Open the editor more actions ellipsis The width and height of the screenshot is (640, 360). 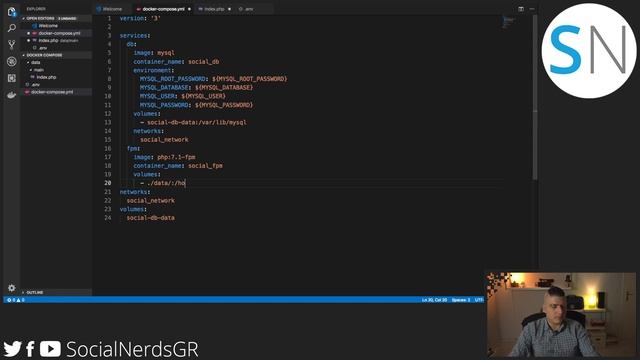(532, 9)
